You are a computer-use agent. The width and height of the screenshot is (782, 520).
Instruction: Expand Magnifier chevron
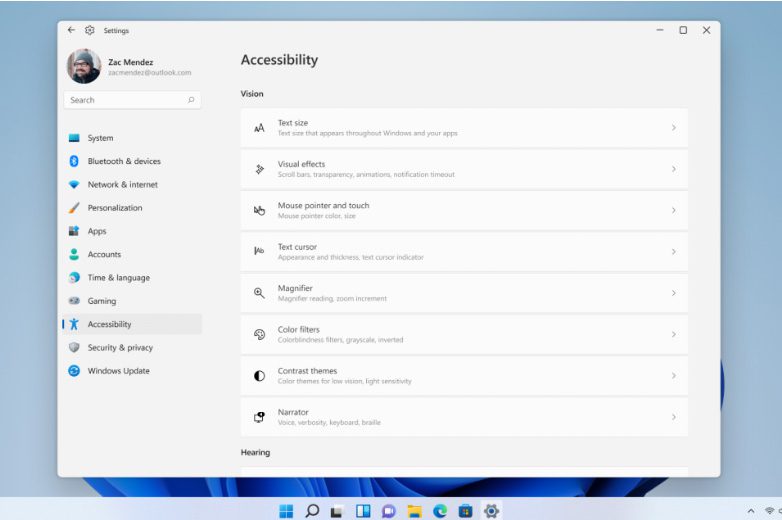[x=674, y=293]
